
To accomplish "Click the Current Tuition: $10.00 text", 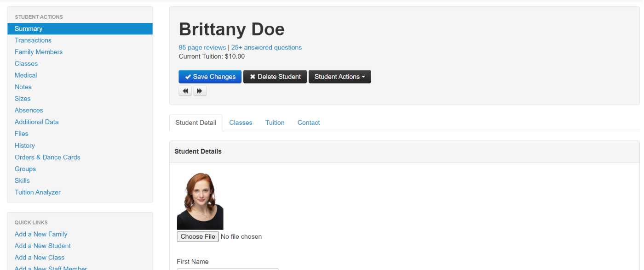I will (212, 56).
